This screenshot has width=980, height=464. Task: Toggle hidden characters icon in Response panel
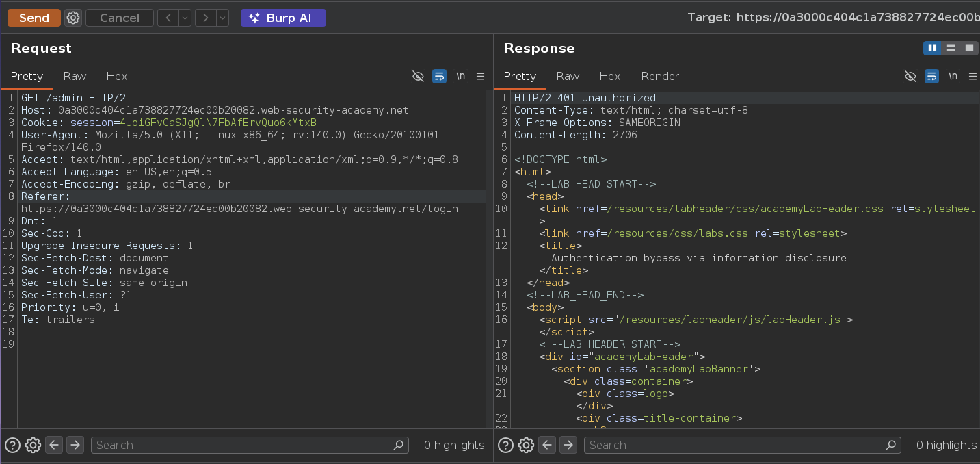coord(910,76)
